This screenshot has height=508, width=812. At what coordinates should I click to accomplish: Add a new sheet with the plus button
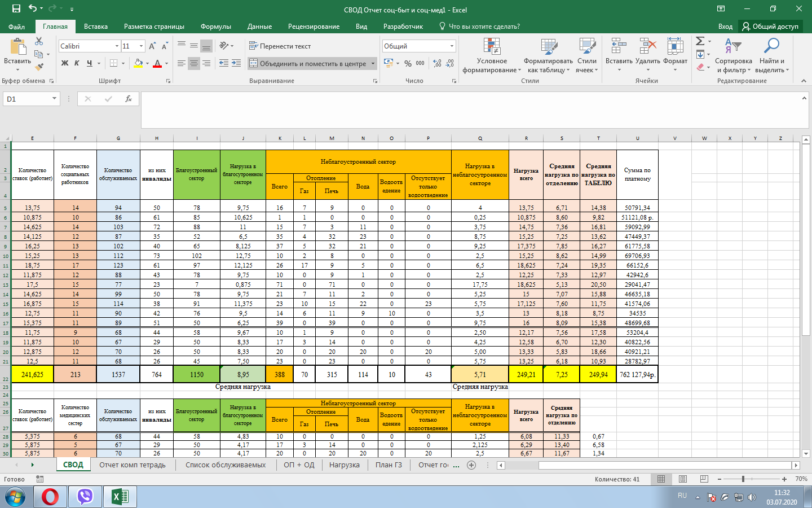[x=471, y=465]
